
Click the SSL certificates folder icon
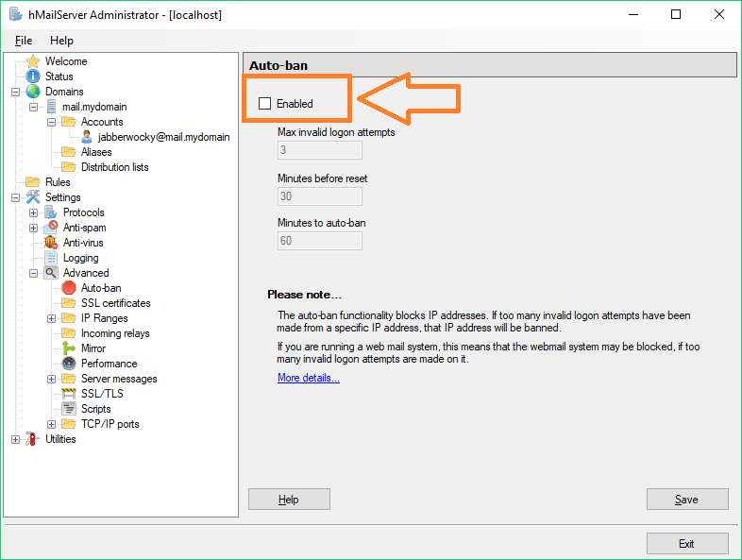click(69, 303)
